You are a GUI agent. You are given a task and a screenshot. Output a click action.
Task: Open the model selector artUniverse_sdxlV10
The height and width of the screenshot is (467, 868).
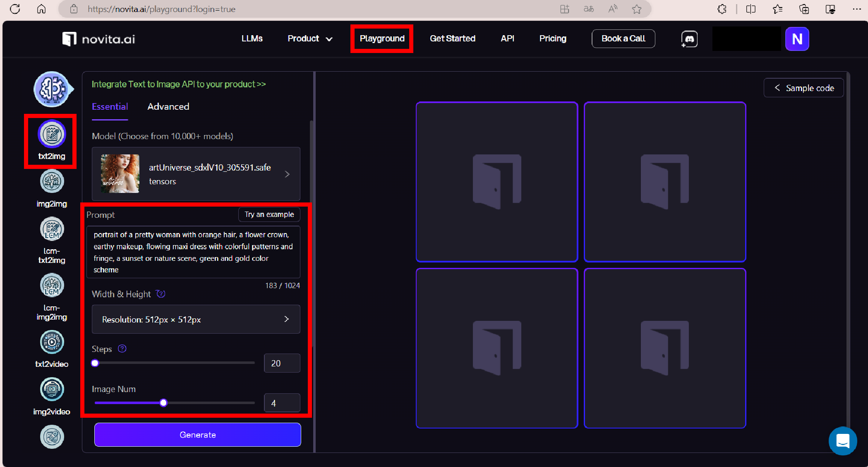click(196, 174)
